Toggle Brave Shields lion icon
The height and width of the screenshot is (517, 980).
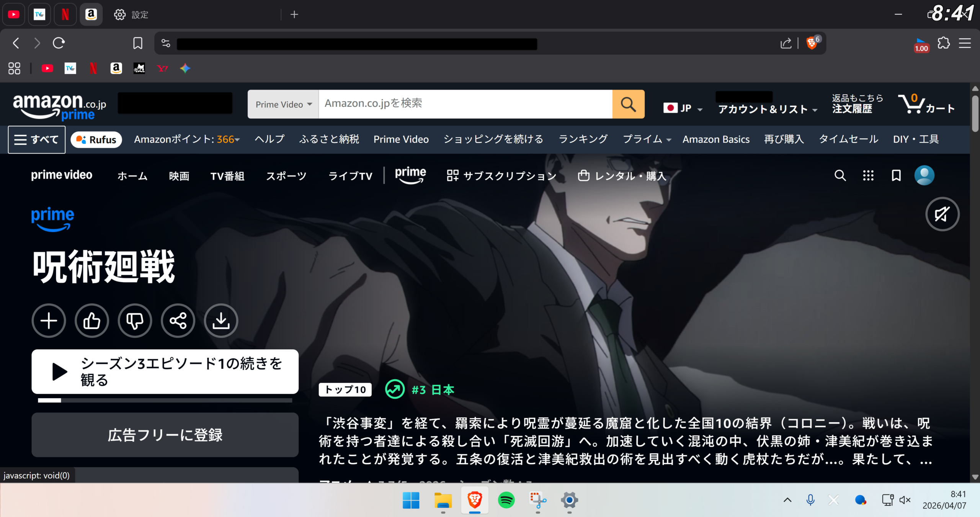point(811,43)
